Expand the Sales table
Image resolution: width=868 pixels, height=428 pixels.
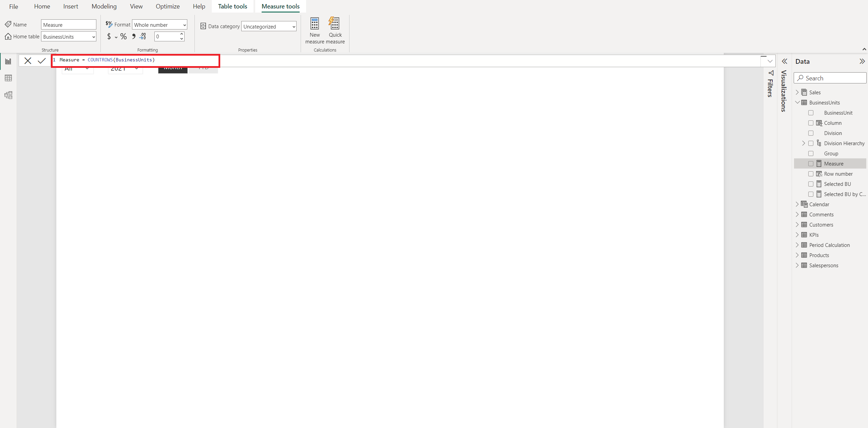pyautogui.click(x=797, y=92)
